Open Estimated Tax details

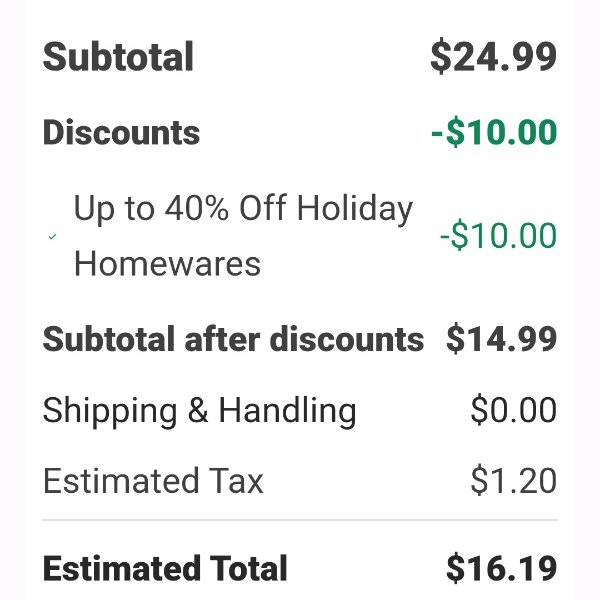click(153, 481)
